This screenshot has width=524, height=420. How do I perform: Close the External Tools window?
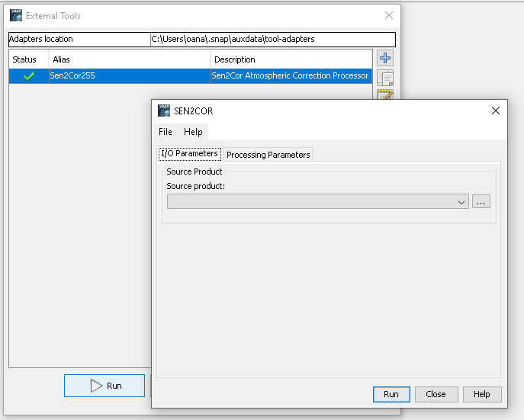[x=389, y=15]
